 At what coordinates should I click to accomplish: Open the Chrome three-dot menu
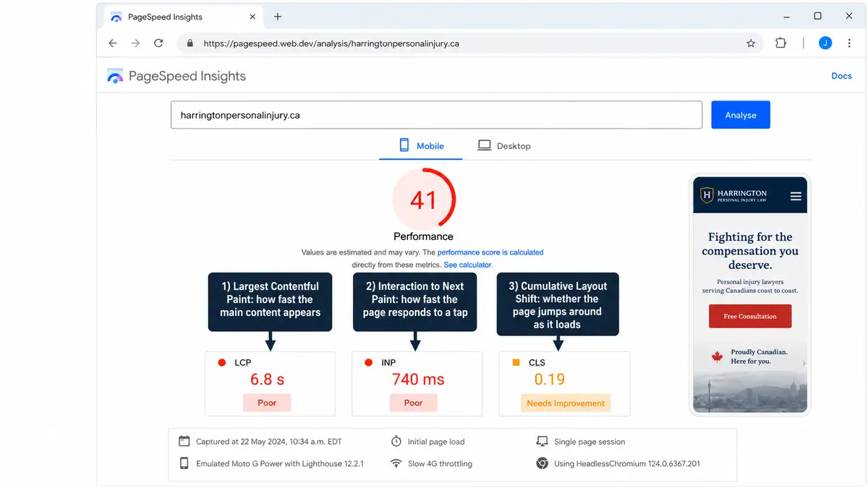click(x=848, y=43)
